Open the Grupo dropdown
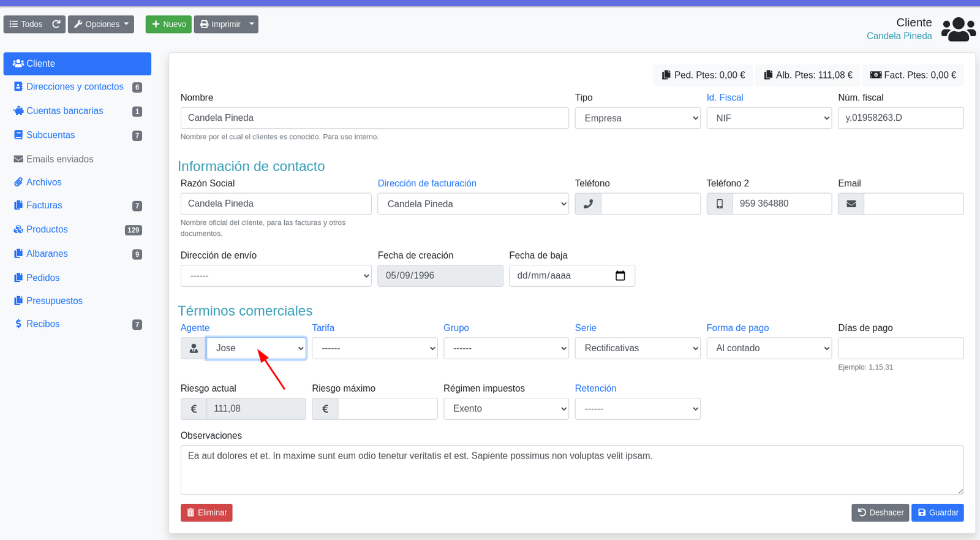The image size is (980, 540). (506, 348)
